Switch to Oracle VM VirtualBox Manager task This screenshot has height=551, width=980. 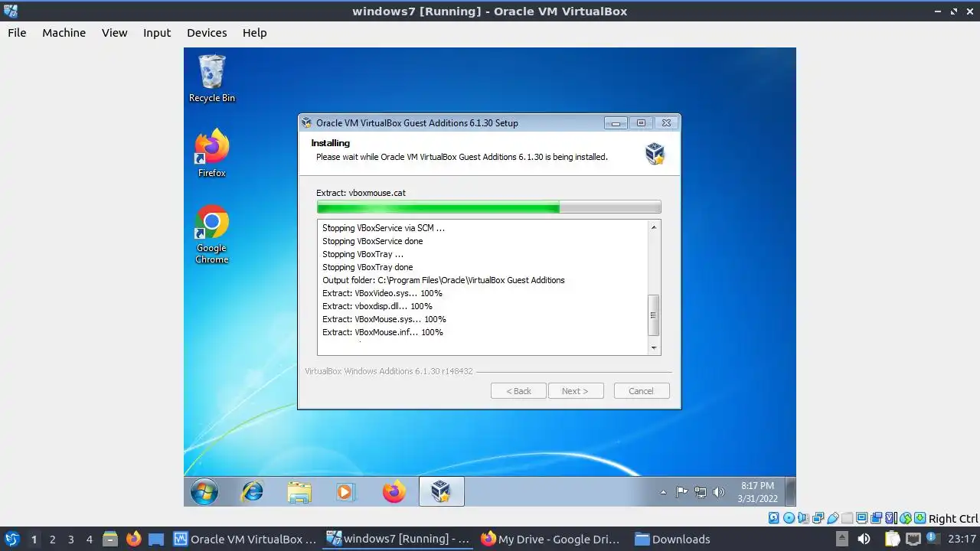(x=245, y=539)
